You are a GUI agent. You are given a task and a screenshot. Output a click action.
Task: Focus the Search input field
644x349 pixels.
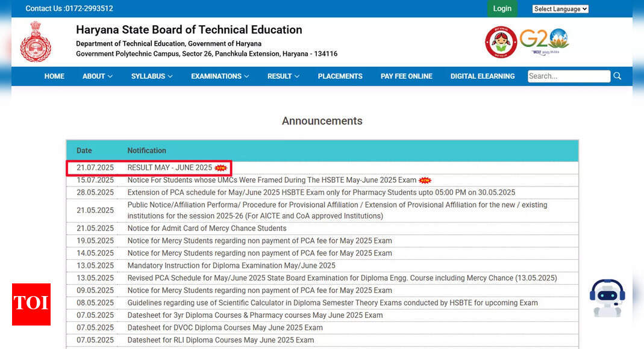point(569,76)
